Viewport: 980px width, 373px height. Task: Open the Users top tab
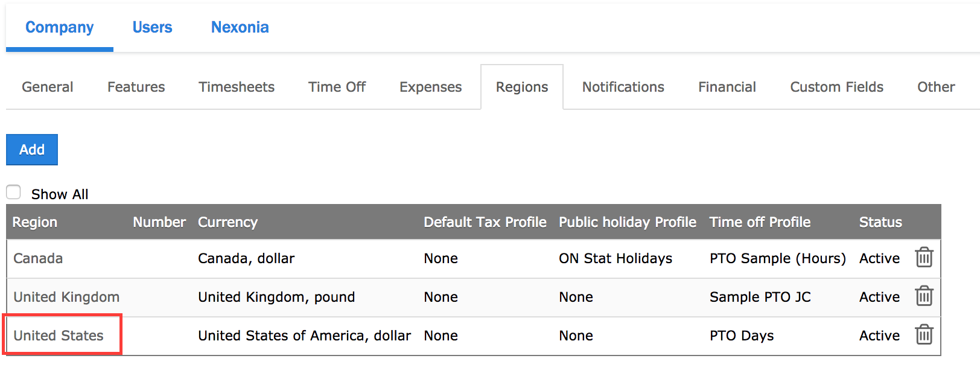[x=152, y=27]
